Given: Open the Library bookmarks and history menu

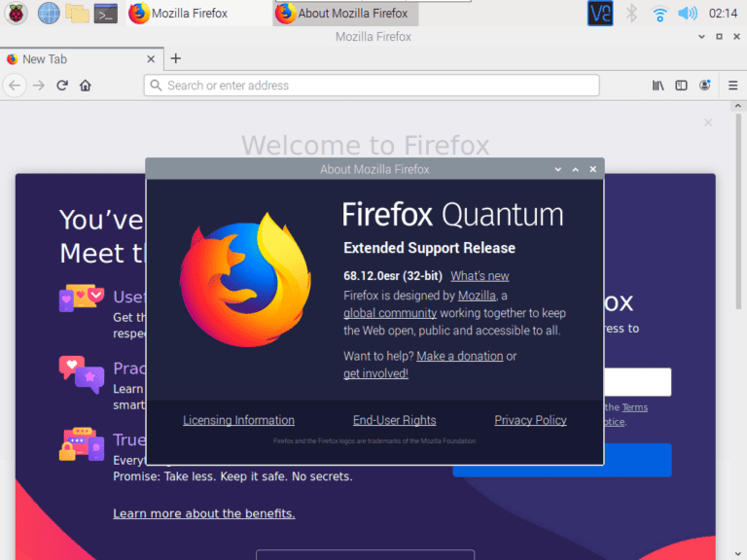Looking at the screenshot, I should [x=658, y=86].
